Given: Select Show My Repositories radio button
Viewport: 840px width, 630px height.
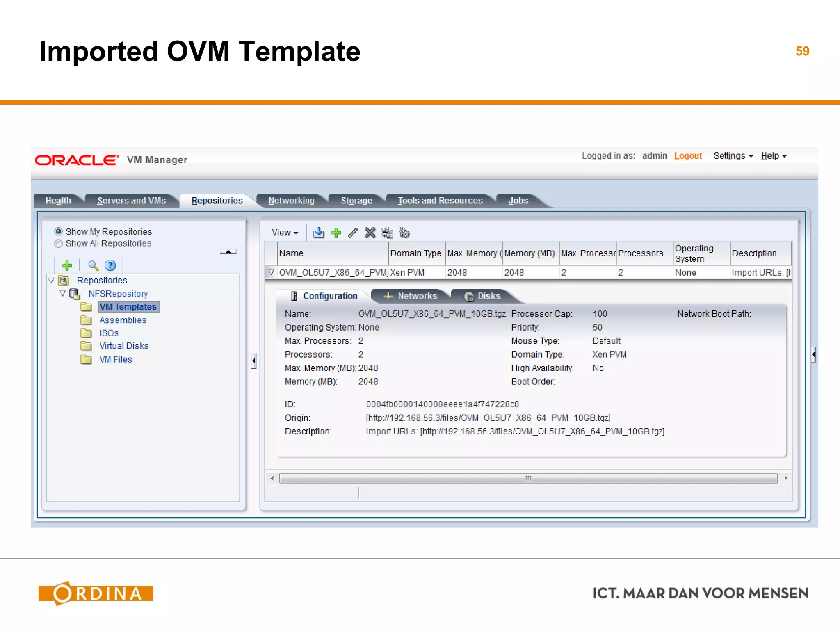Looking at the screenshot, I should pos(59,231).
